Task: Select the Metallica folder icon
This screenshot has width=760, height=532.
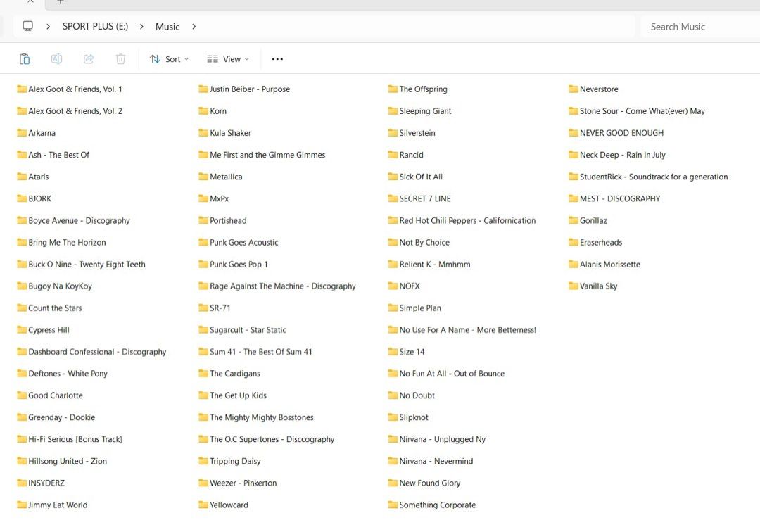Action: pyautogui.click(x=203, y=177)
